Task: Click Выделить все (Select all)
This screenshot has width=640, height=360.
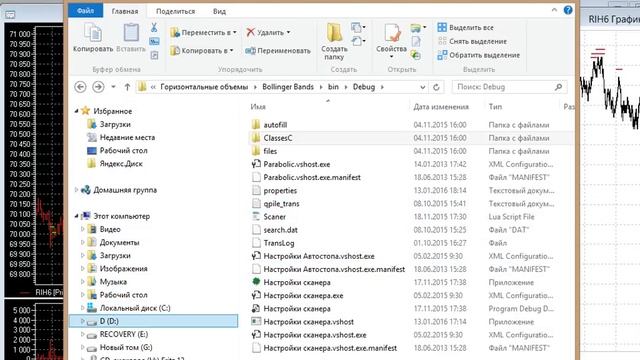Action: point(466,27)
